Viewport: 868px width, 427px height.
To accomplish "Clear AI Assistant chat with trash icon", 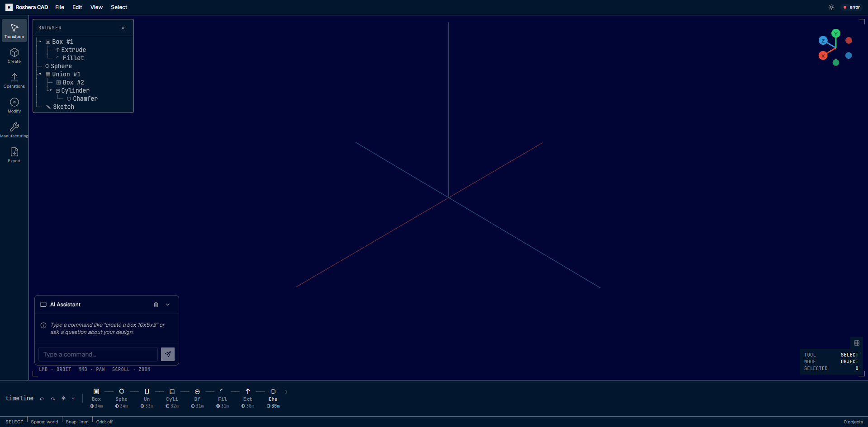I will coord(156,305).
